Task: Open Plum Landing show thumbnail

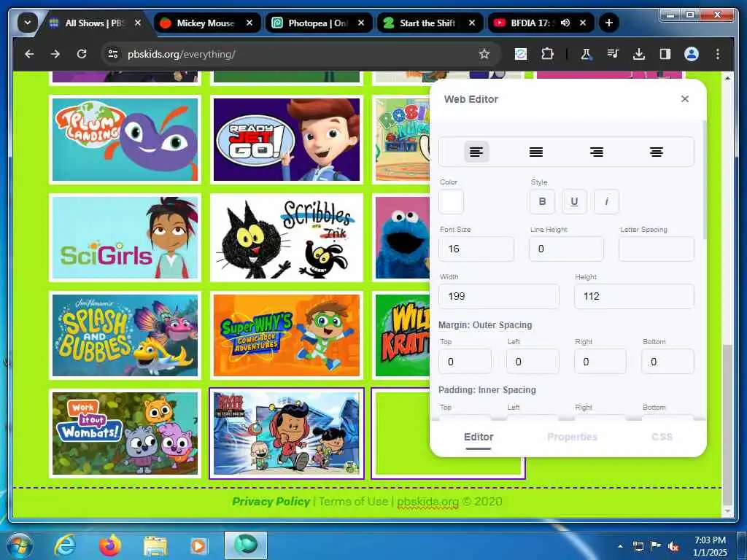Action: click(125, 139)
